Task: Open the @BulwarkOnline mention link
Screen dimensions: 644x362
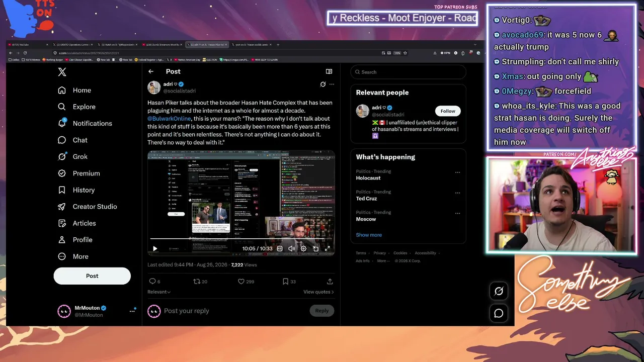Action: [169, 119]
